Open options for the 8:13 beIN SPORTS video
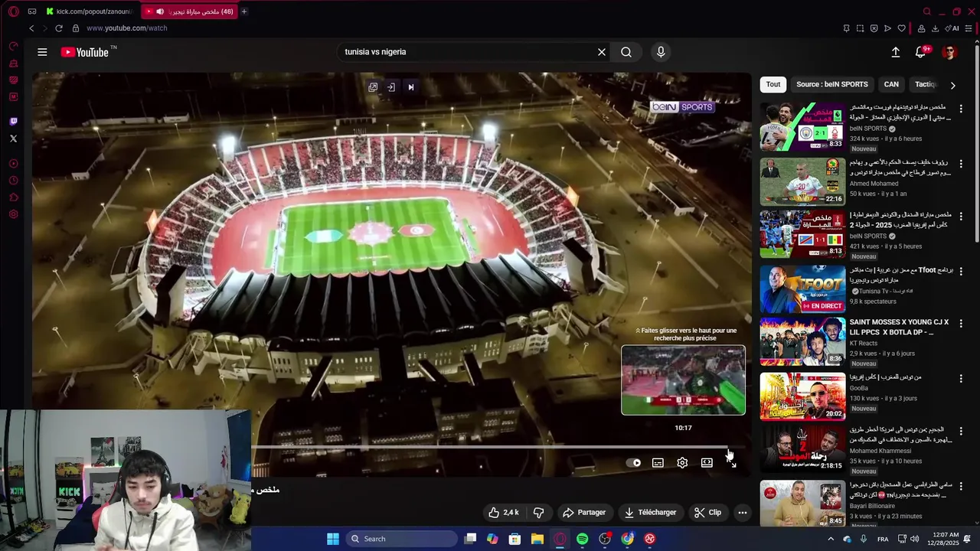The height and width of the screenshot is (551, 980). point(961,217)
